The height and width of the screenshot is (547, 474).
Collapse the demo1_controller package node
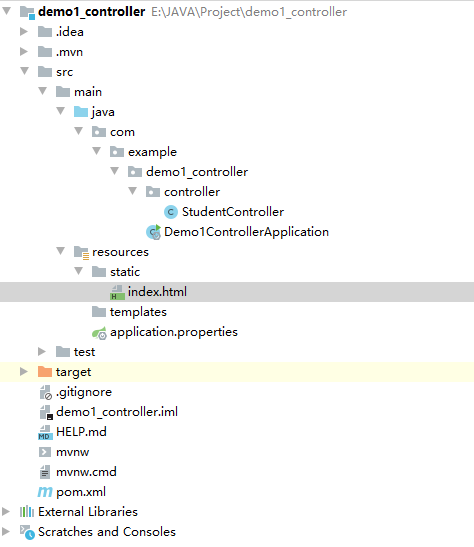pyautogui.click(x=114, y=171)
